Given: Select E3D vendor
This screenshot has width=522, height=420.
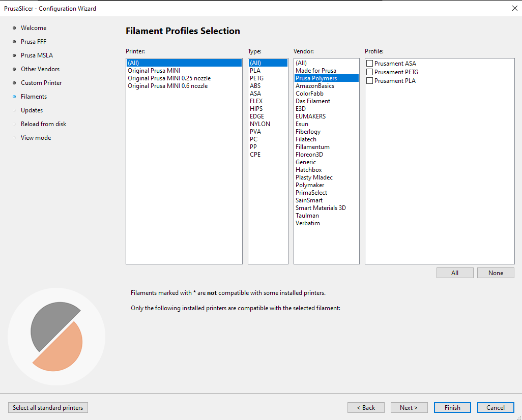Looking at the screenshot, I should (327, 109).
